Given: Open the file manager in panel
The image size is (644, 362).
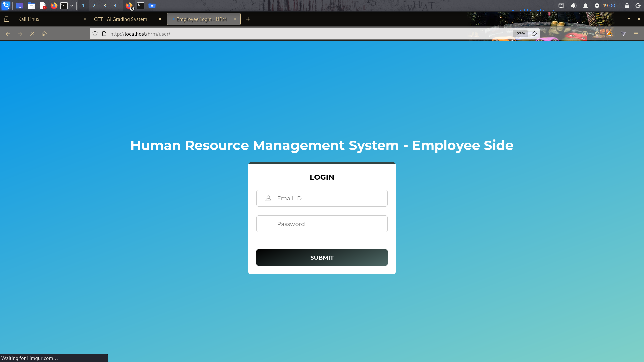Looking at the screenshot, I should coord(31,5).
